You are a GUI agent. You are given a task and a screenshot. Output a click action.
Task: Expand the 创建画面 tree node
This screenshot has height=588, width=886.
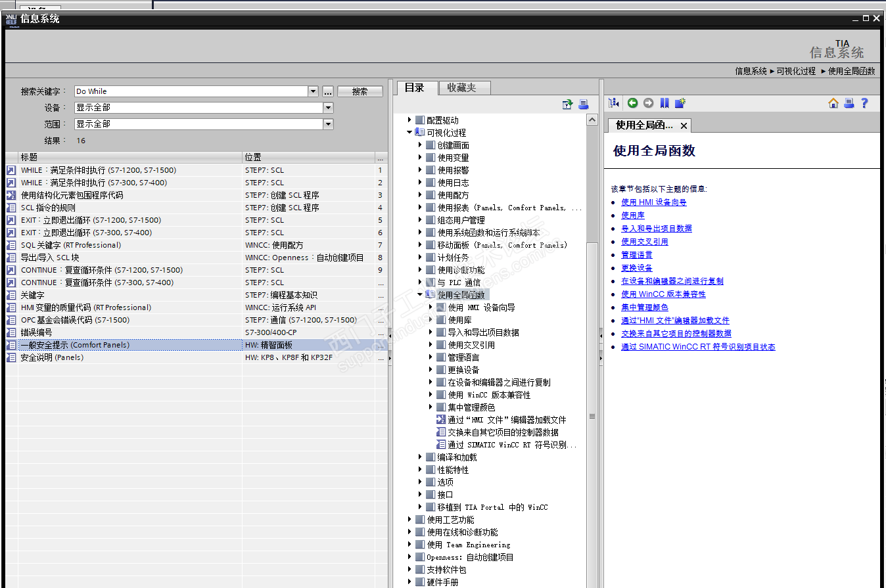421,145
